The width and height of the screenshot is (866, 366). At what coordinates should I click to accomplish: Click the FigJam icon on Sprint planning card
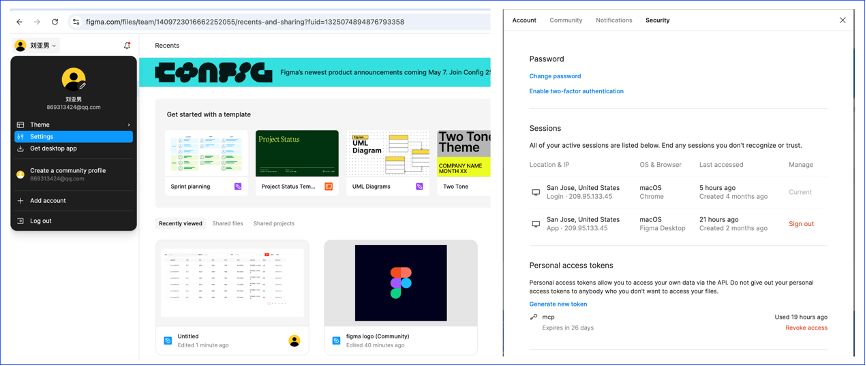(x=238, y=187)
